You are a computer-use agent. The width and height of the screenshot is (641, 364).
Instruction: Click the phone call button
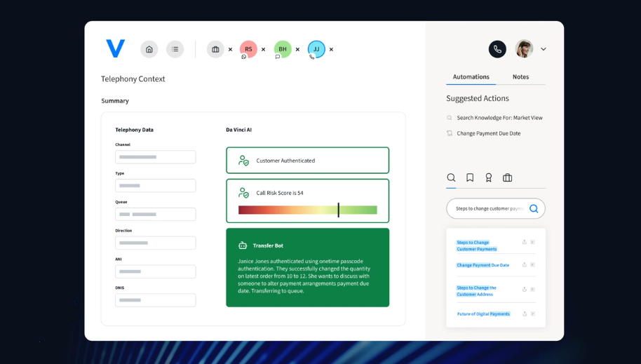[x=497, y=49]
